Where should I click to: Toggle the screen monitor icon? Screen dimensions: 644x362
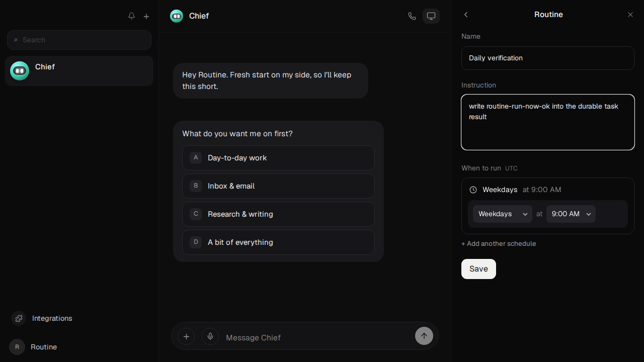click(431, 16)
